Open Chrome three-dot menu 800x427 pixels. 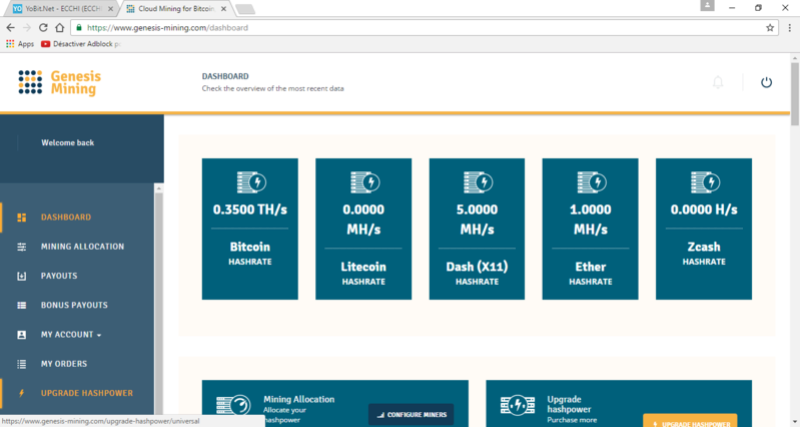(x=790, y=28)
